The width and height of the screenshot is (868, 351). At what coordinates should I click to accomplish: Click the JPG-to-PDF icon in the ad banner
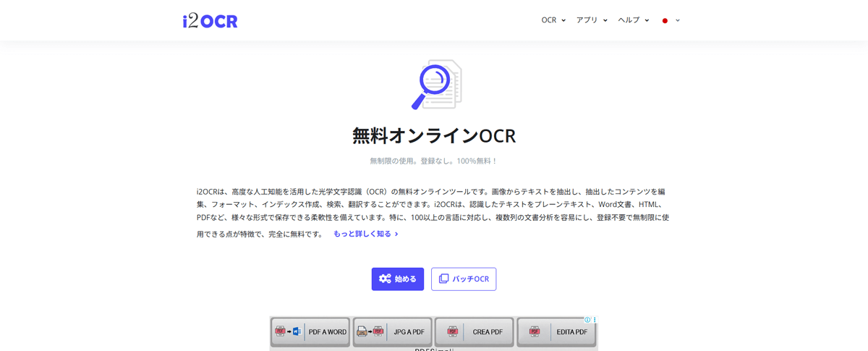point(369,332)
